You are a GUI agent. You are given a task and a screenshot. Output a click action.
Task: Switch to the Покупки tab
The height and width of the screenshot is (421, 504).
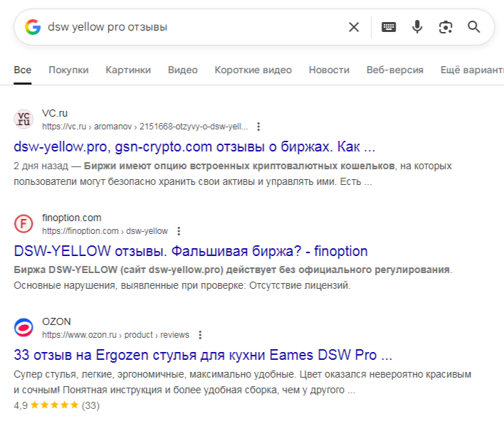pyautogui.click(x=68, y=70)
